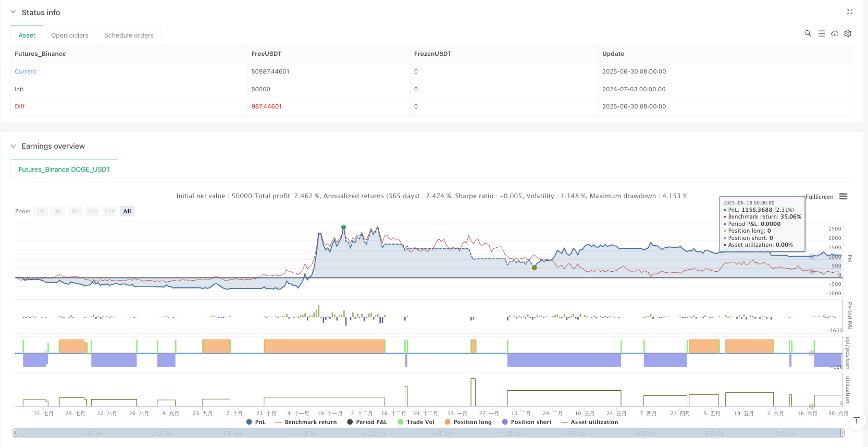The height and width of the screenshot is (447, 868).
Task: Toggle Position long in the chart legend
Action: (x=468, y=422)
